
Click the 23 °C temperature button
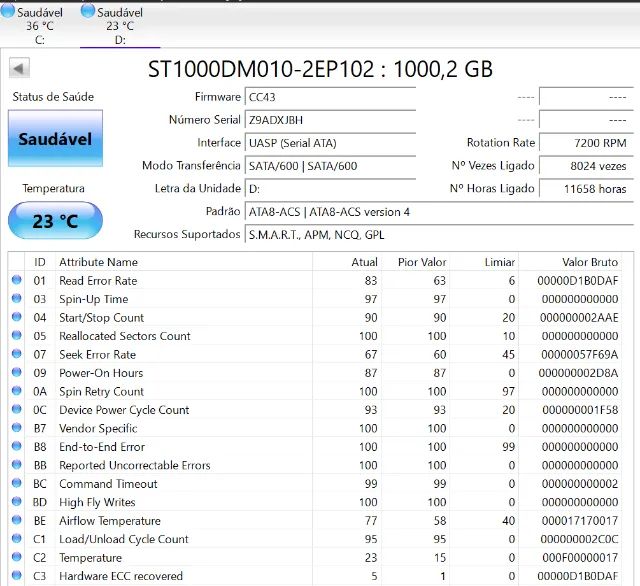pos(56,220)
